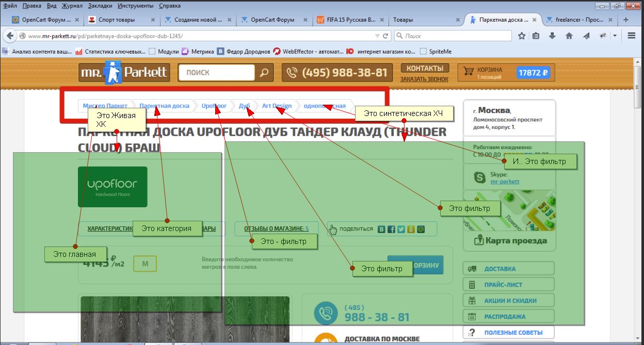Open the КОНТАКТЫ button
This screenshot has width=644, height=345.
click(x=425, y=68)
